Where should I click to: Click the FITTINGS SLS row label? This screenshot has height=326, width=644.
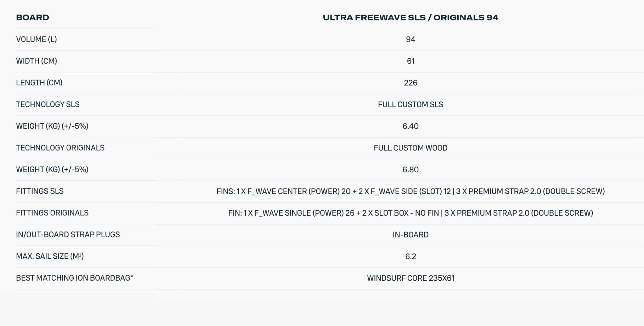(40, 192)
